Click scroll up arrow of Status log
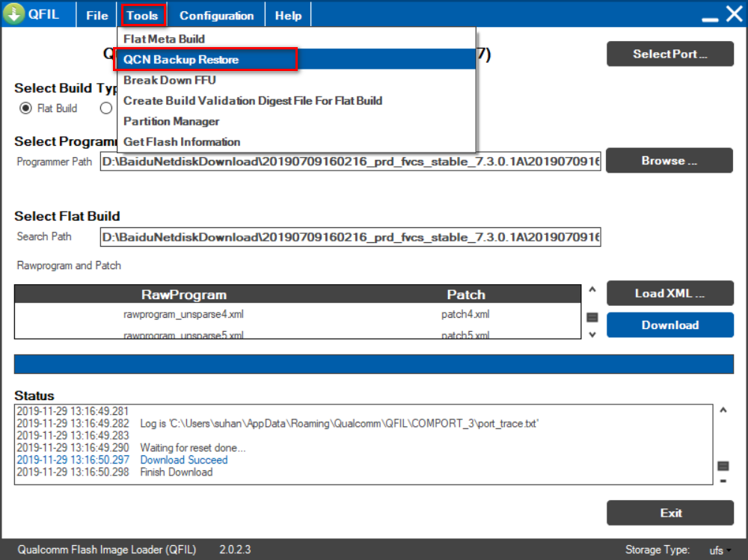The image size is (748, 560). click(x=723, y=410)
